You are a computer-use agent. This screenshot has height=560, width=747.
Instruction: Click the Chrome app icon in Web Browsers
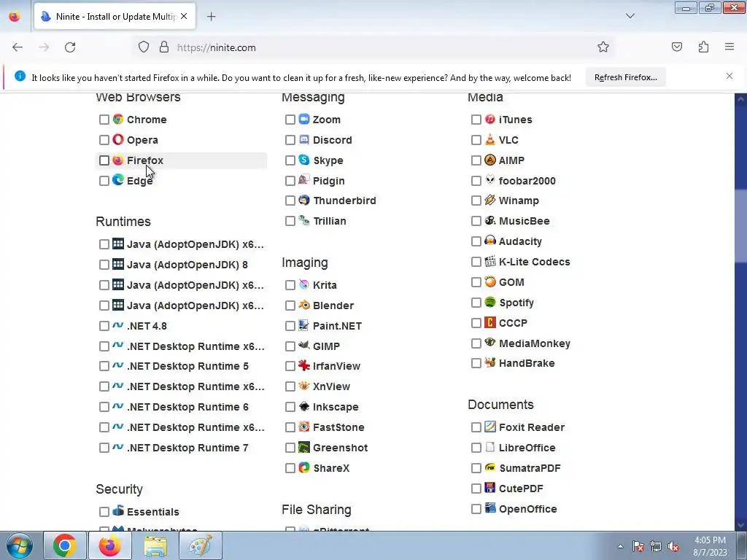(x=118, y=119)
